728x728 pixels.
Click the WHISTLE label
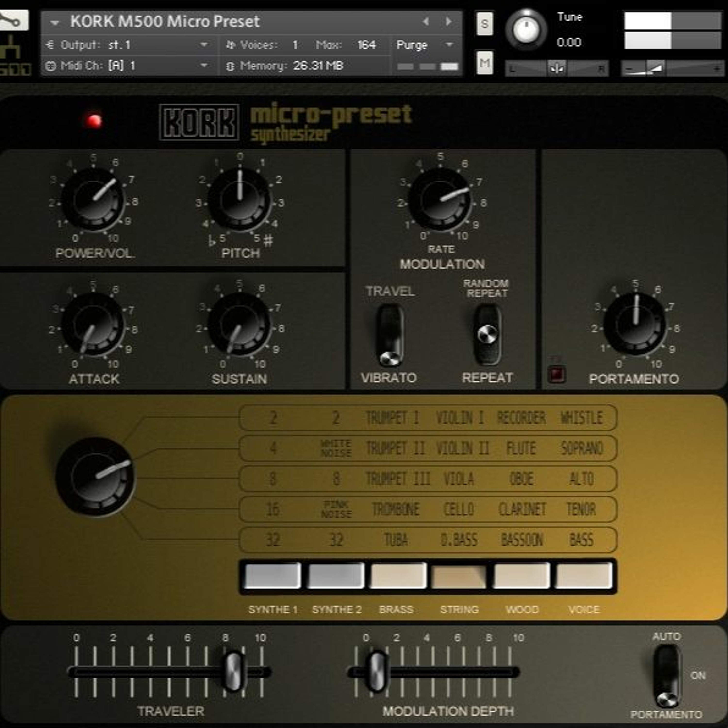[581, 417]
